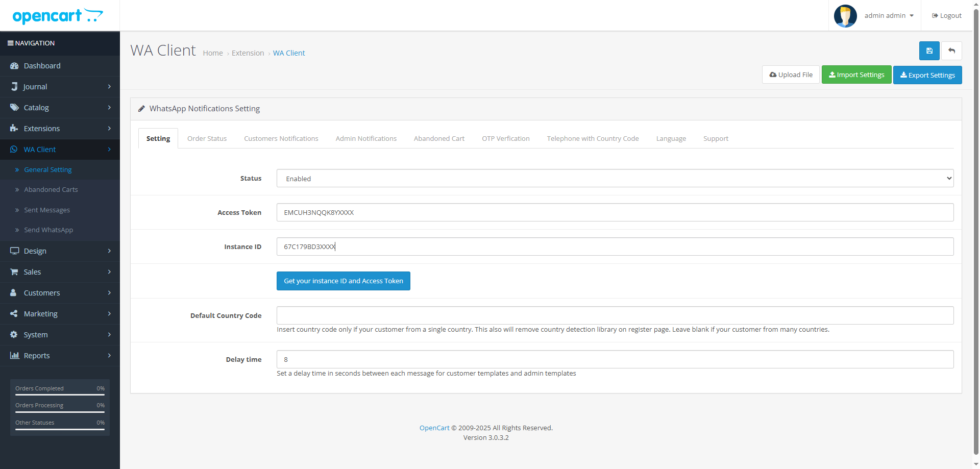Open the admin admin user dropdown

889,16
